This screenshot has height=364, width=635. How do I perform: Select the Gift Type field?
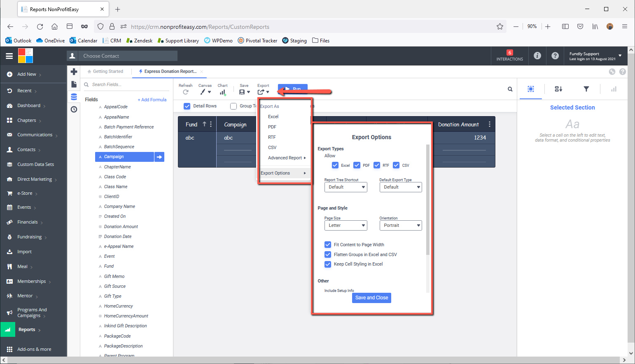(112, 296)
